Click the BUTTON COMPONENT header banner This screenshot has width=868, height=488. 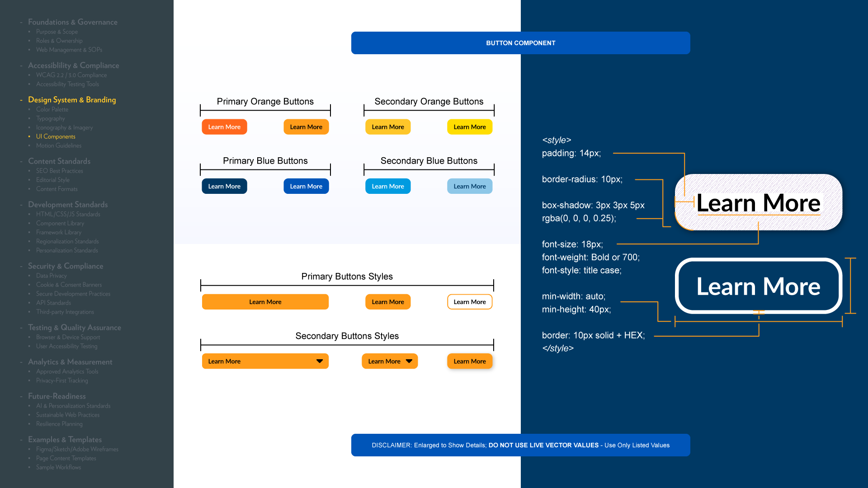[520, 43]
